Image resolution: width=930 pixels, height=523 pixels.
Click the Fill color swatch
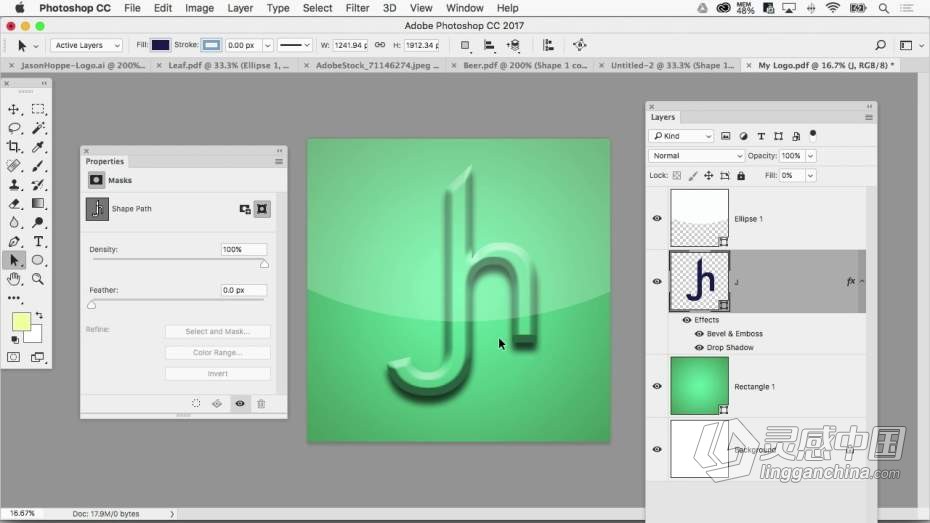(x=160, y=45)
